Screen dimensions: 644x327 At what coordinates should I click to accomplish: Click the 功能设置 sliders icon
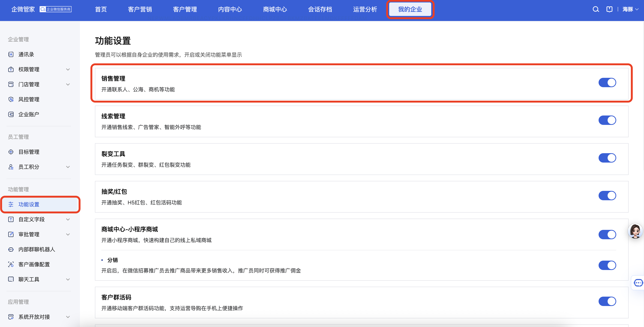click(x=11, y=204)
